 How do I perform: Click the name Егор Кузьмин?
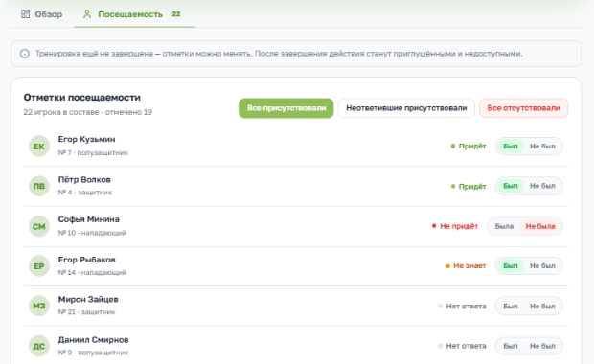[x=87, y=140]
